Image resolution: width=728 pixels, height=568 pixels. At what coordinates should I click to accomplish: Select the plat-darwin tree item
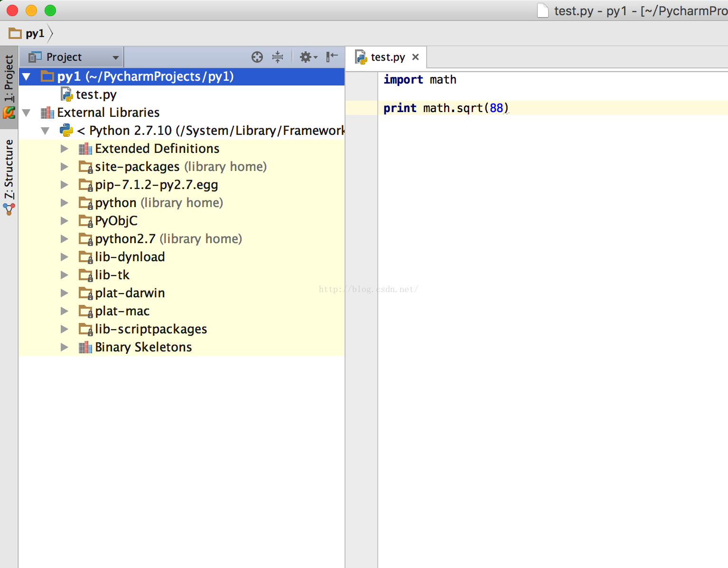pos(130,293)
